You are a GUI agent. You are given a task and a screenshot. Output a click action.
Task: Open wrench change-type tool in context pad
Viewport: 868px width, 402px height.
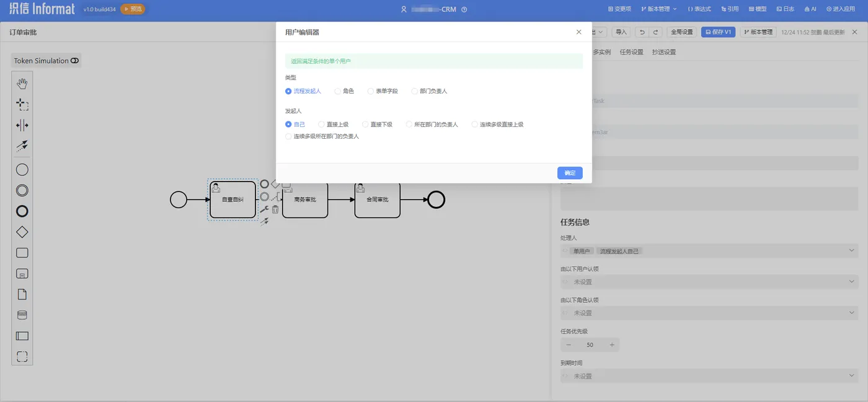click(x=264, y=209)
